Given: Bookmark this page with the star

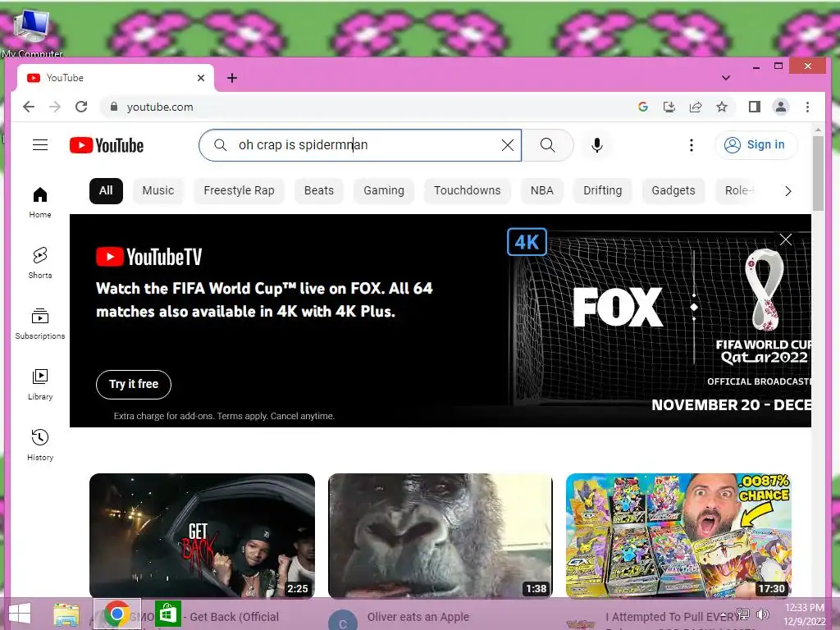Looking at the screenshot, I should pos(722,107).
